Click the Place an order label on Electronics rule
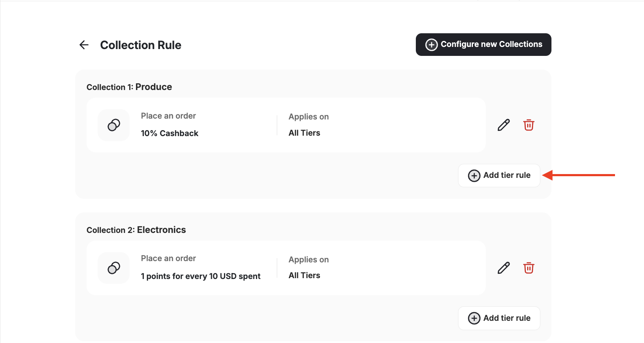 click(x=168, y=258)
